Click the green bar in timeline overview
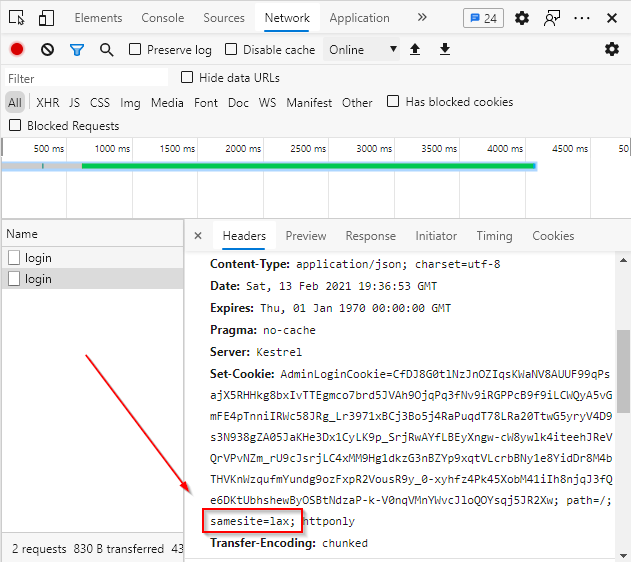The image size is (631, 562). click(308, 166)
